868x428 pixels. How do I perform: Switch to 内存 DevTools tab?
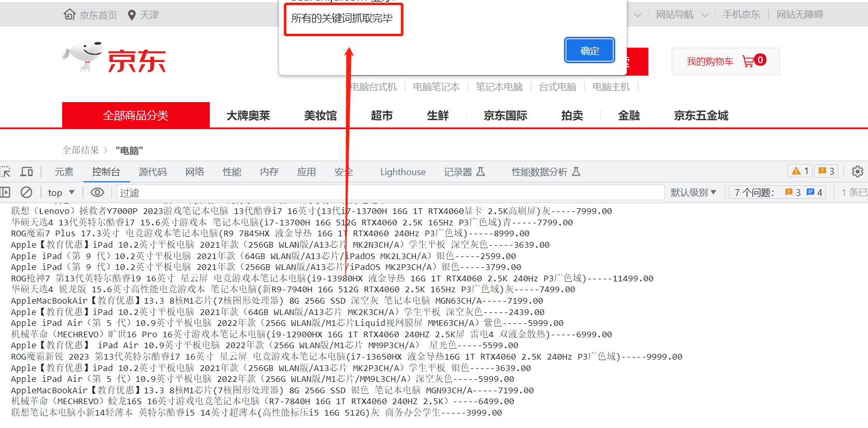(x=269, y=172)
